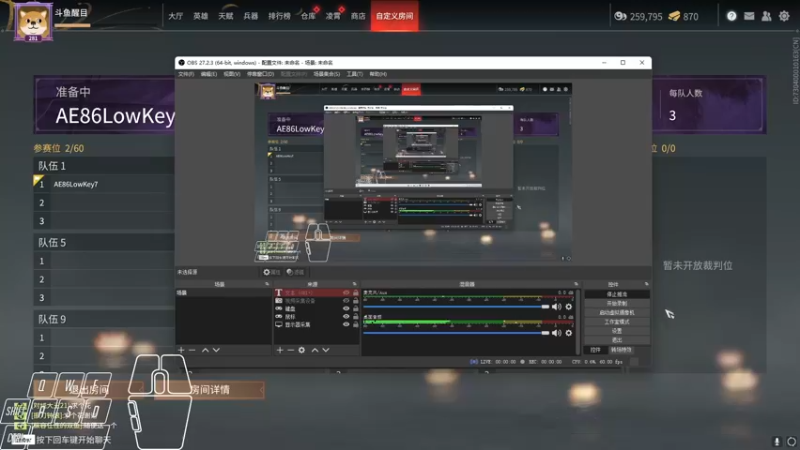This screenshot has width=800, height=450.
Task: Pop out the 来源 dock panel
Action: (355, 284)
